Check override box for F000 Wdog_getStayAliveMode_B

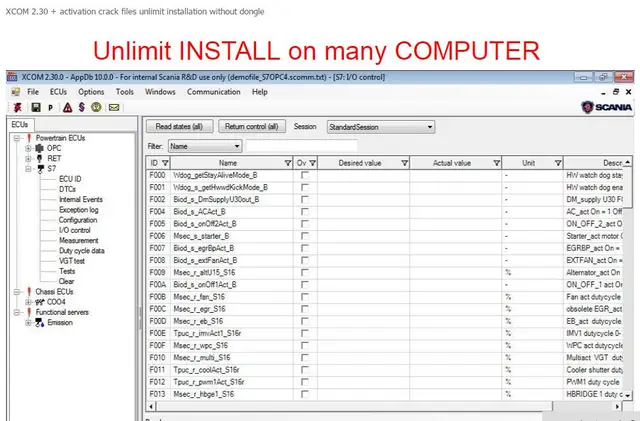tap(304, 175)
